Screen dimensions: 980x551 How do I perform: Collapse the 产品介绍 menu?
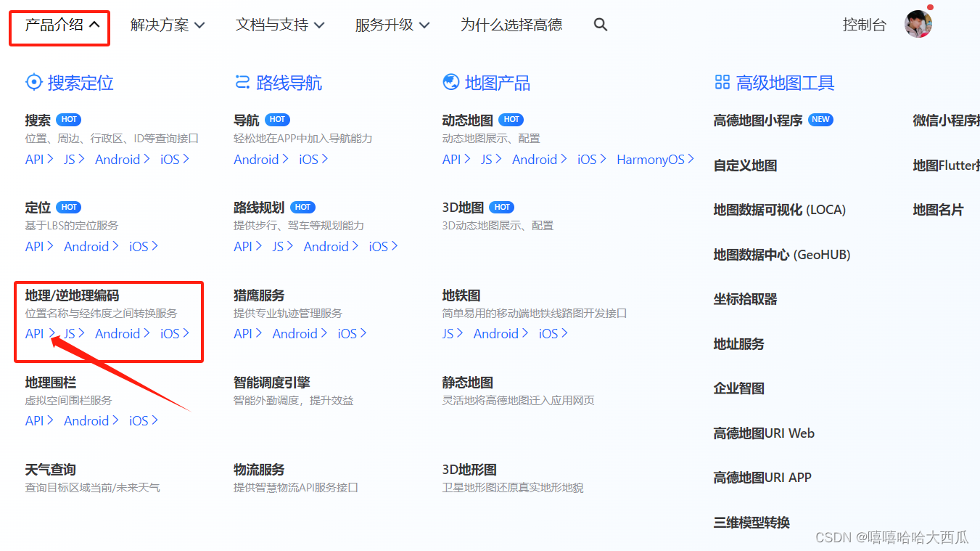pos(62,25)
